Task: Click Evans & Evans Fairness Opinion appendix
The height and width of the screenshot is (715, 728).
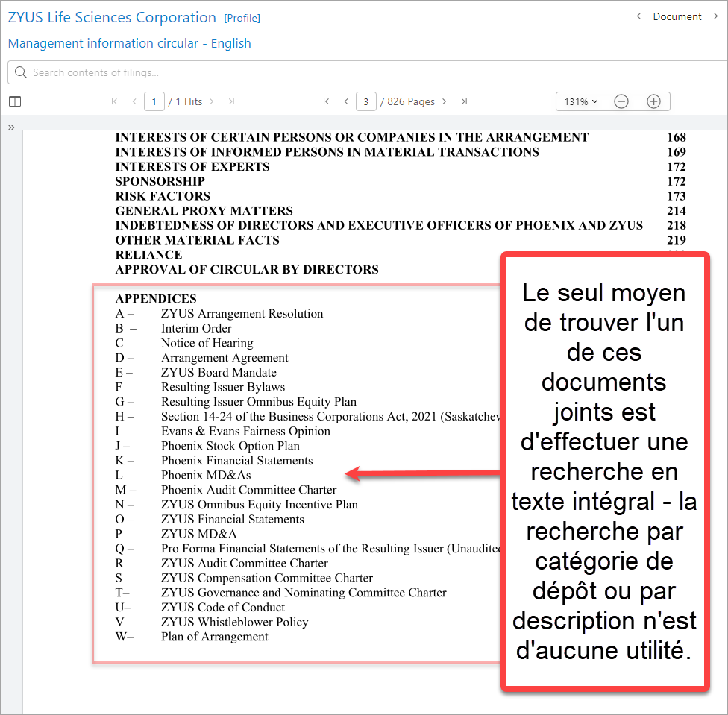Action: pos(245,431)
